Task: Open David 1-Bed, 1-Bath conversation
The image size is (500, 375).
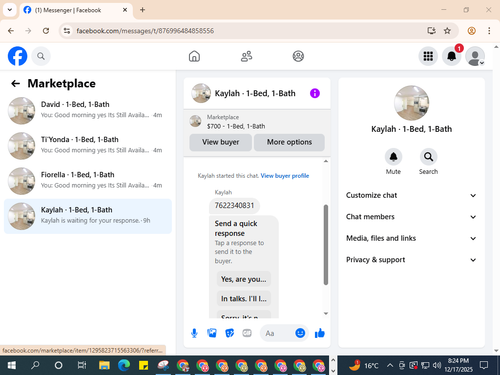Action: click(x=88, y=110)
